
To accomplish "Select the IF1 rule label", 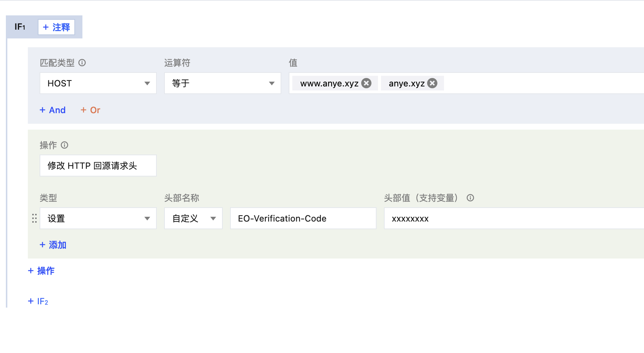I will pyautogui.click(x=20, y=27).
